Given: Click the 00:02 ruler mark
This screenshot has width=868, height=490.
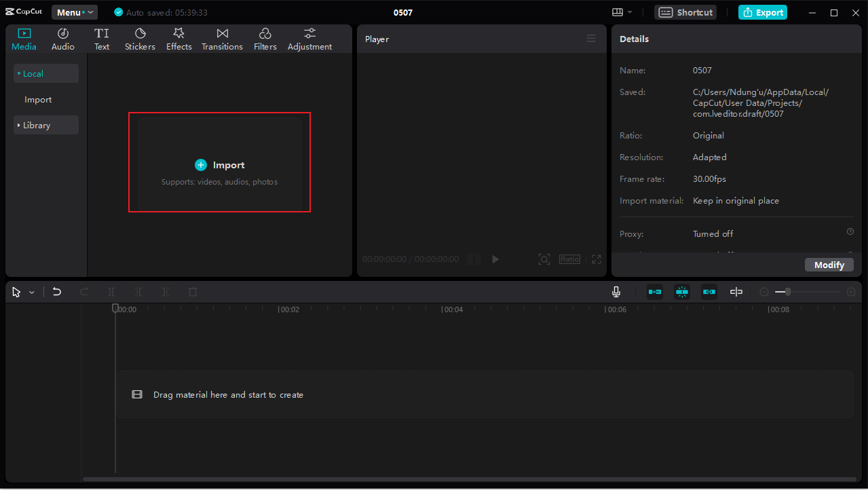Looking at the screenshot, I should click(x=290, y=309).
